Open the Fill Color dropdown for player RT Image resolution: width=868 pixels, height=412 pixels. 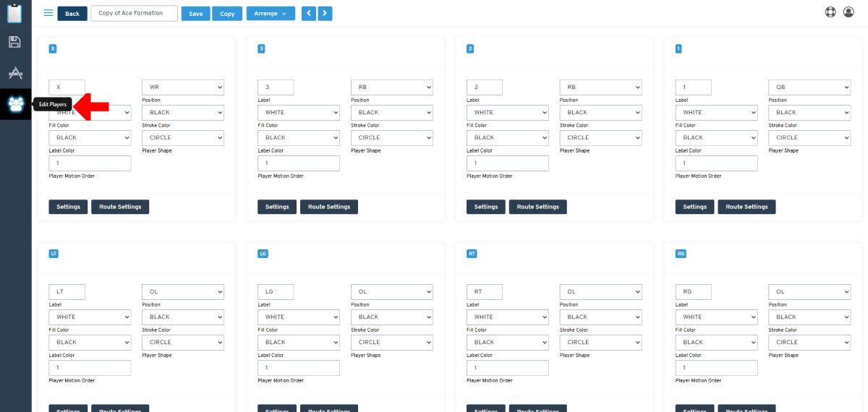[508, 317]
